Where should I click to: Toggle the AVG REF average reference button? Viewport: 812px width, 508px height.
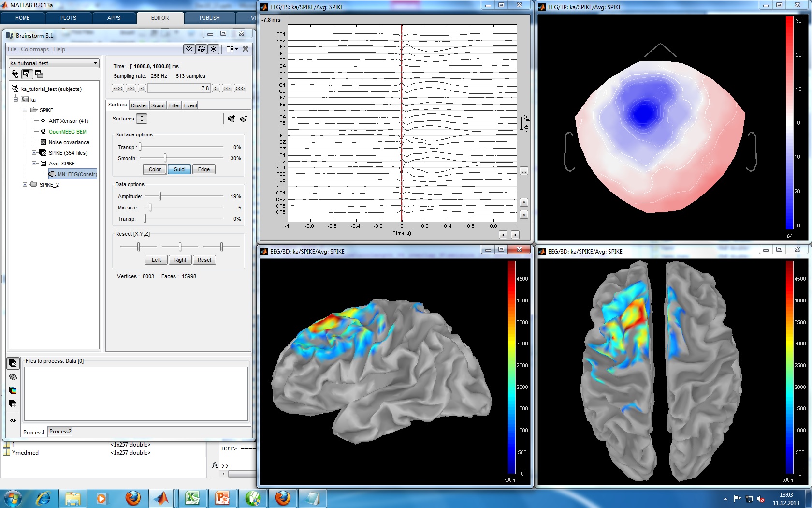[x=201, y=49]
